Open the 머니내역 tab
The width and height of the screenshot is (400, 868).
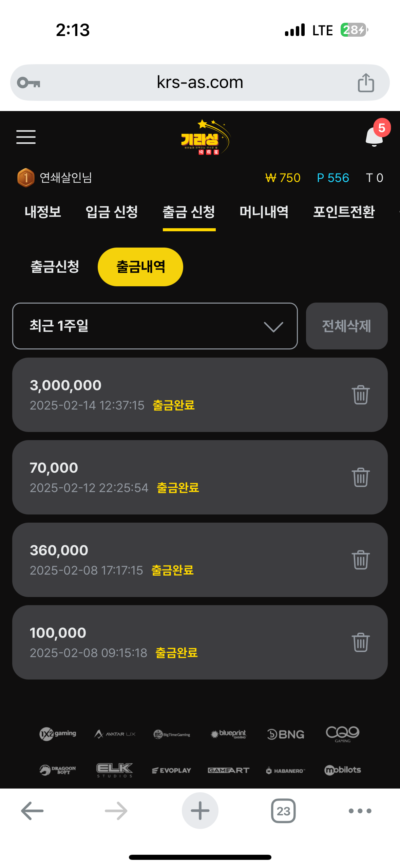click(264, 212)
